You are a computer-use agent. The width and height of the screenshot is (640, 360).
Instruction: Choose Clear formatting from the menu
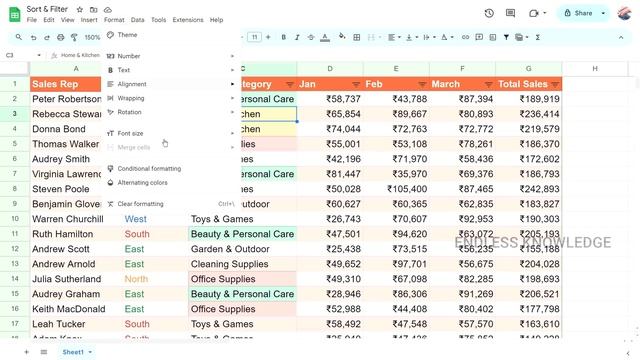click(171, 204)
